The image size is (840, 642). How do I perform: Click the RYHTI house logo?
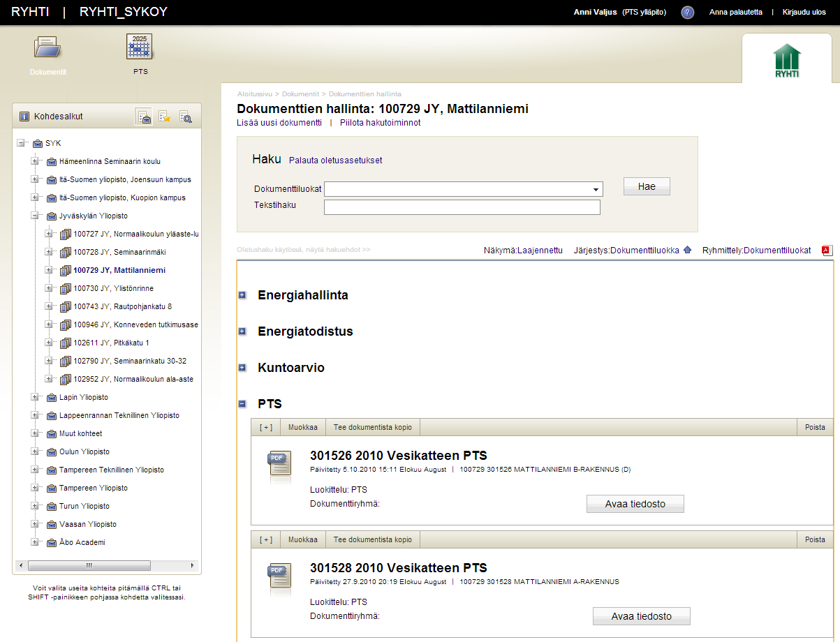click(x=787, y=61)
